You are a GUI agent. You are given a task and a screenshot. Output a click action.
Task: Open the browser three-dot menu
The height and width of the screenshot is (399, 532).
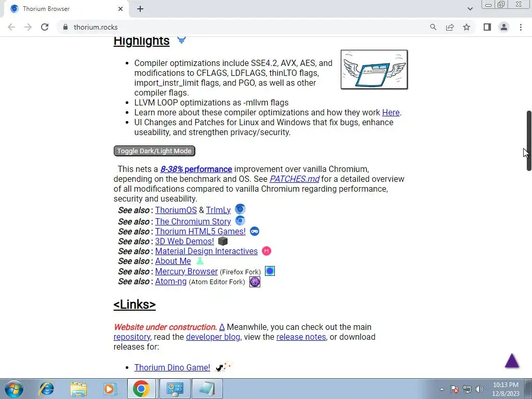coord(521,27)
